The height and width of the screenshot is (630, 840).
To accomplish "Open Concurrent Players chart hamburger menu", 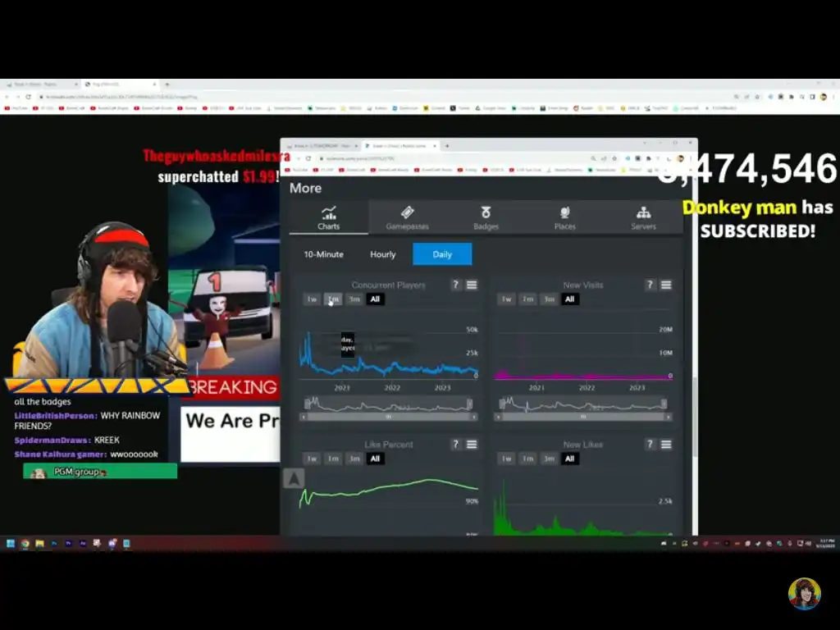I will click(x=472, y=285).
